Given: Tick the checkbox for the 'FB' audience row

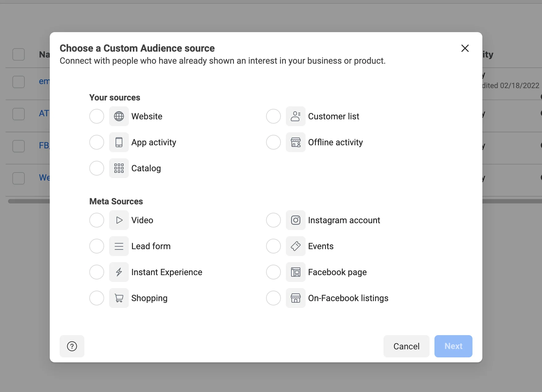Looking at the screenshot, I should 19,146.
